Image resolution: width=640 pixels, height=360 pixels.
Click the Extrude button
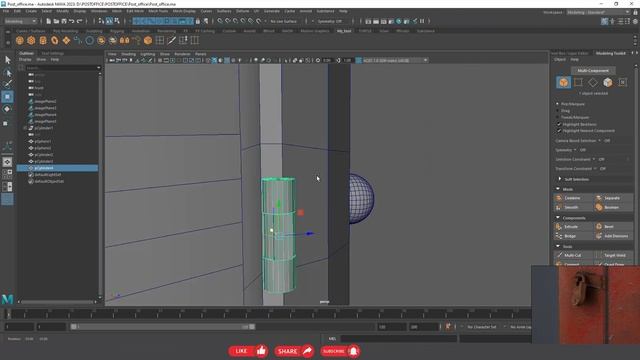(x=573, y=227)
